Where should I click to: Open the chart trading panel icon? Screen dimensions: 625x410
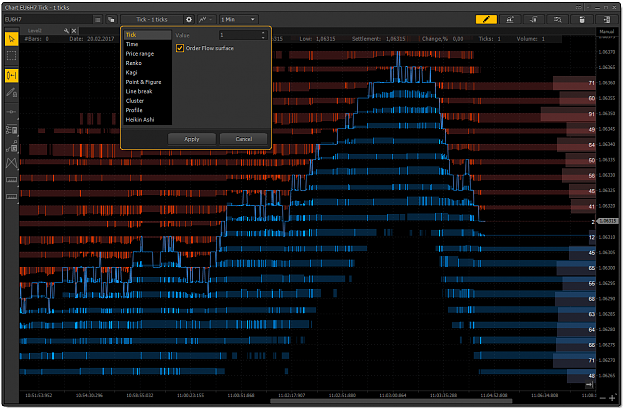pos(510,19)
